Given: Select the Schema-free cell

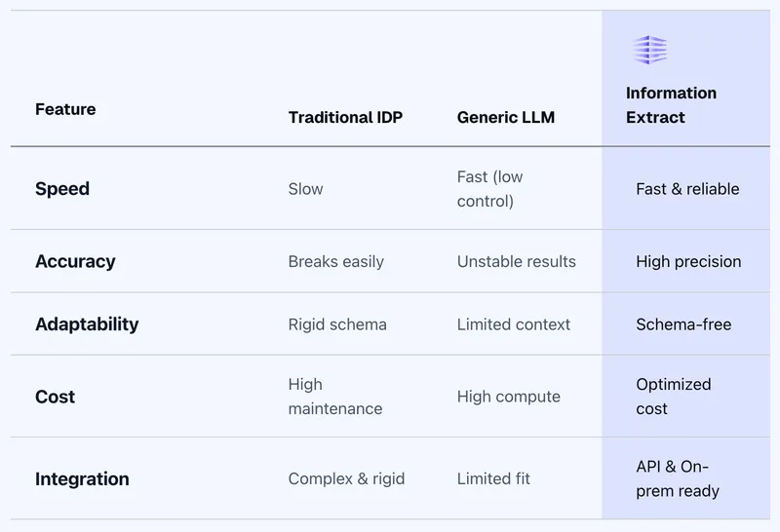Looking at the screenshot, I should tap(683, 324).
